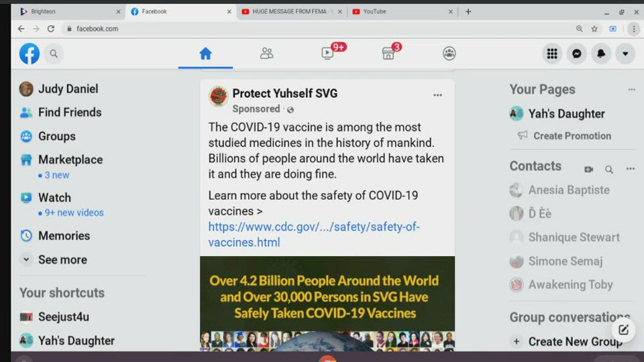The width and height of the screenshot is (644, 362).
Task: Open the Notifications bell icon
Action: click(x=601, y=54)
